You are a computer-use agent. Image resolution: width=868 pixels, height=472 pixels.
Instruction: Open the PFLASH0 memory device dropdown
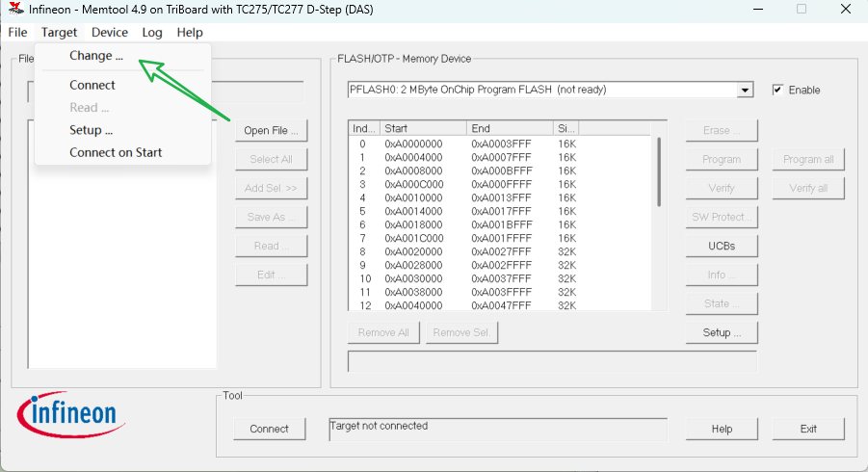[745, 90]
